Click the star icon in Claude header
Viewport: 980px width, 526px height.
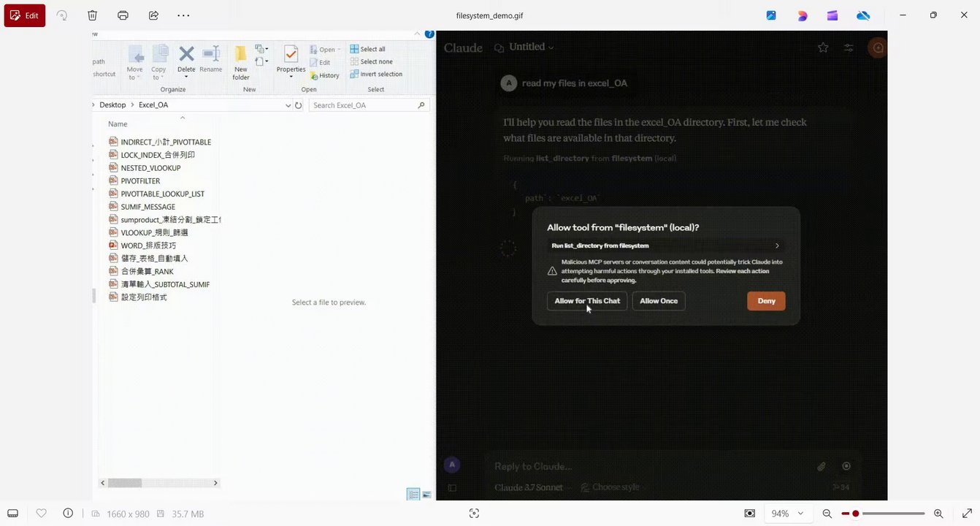(823, 47)
